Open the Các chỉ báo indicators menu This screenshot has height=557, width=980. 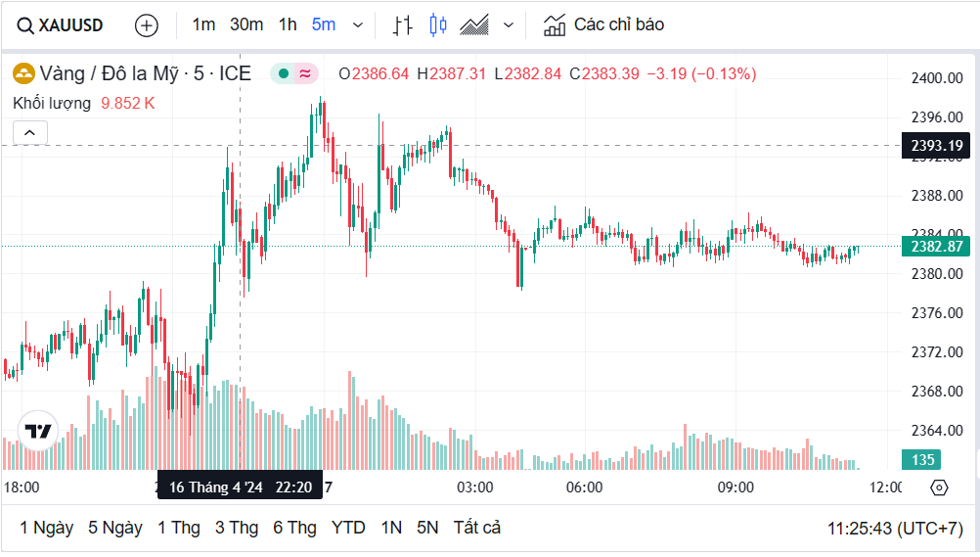(x=604, y=24)
